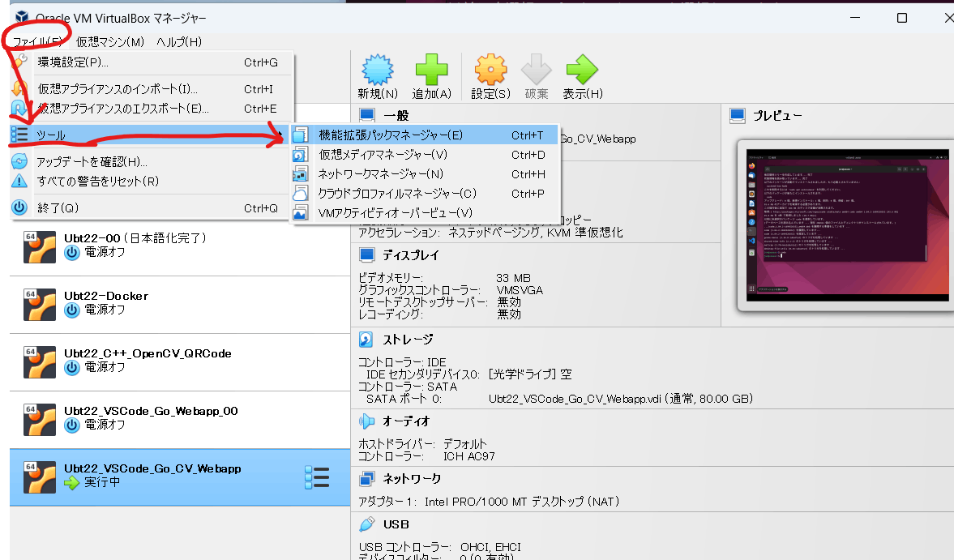
Task: Click Ubt22_VSCode_Go_CV_Webapp.vdi disk entry
Action: click(621, 399)
